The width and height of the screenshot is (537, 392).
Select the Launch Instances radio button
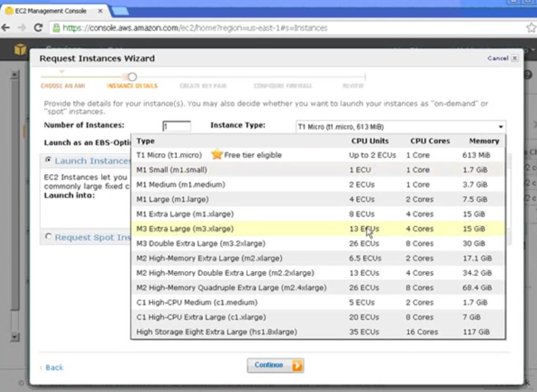pos(49,160)
